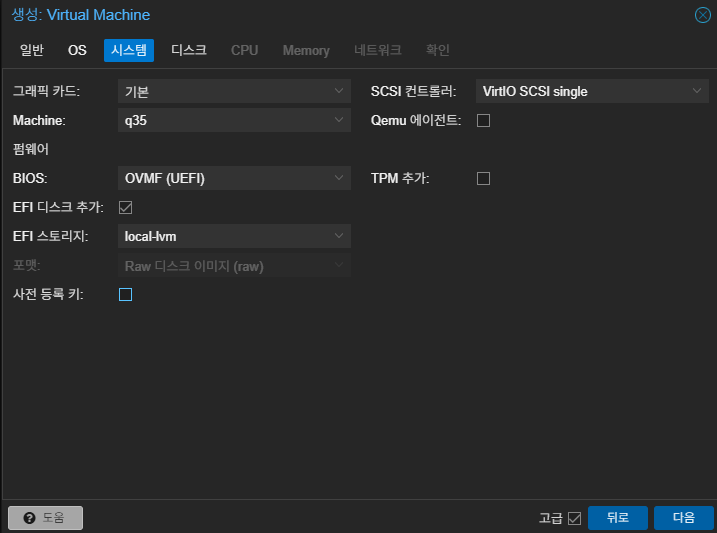This screenshot has height=533, width=717.
Task: Switch to the 일반 tab
Action: 32,50
